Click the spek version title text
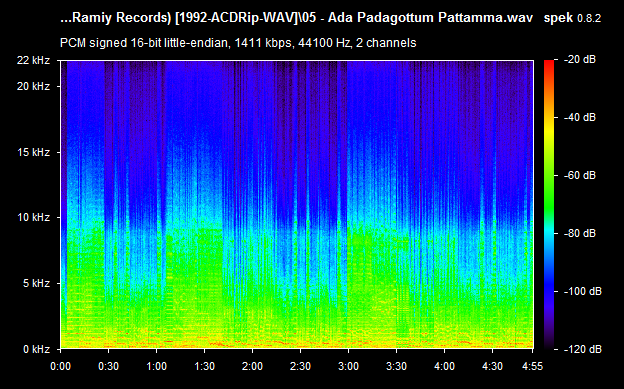This screenshot has height=389, width=624. 572,18
